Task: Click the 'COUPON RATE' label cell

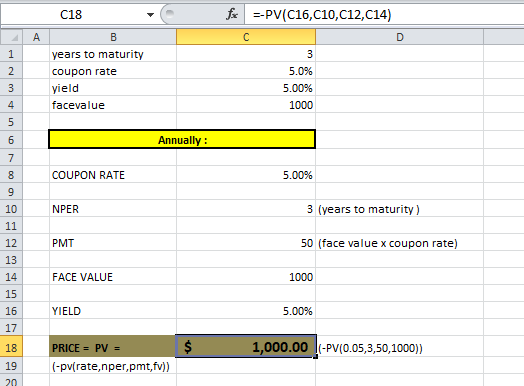Action: tap(113, 175)
